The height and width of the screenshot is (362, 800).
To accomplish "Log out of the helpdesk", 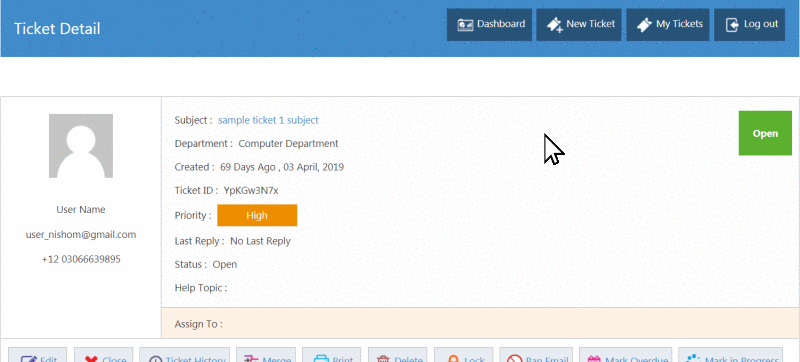I will click(x=749, y=24).
